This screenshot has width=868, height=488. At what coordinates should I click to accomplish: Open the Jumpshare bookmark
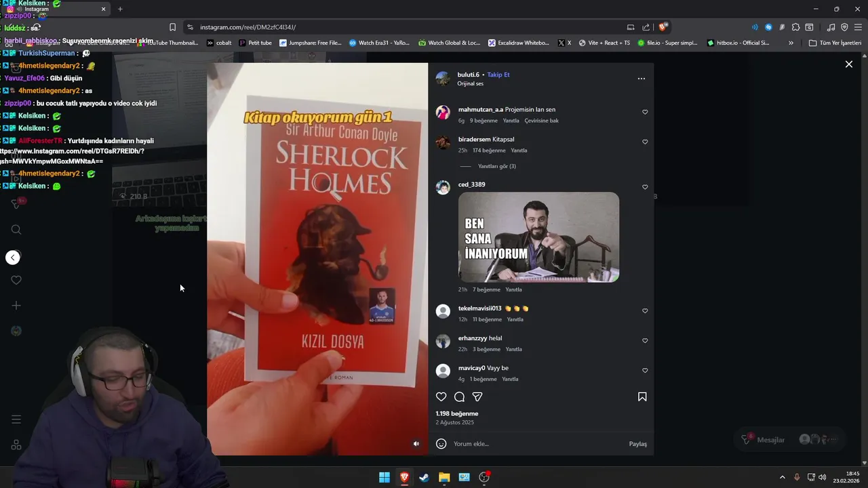pos(311,43)
